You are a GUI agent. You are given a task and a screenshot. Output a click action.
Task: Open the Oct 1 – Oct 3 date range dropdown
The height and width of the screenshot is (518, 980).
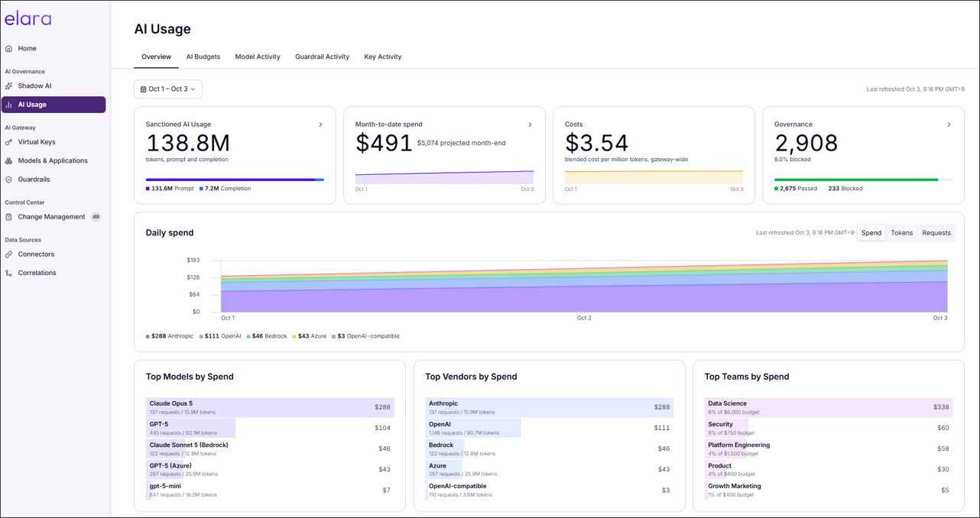[168, 89]
